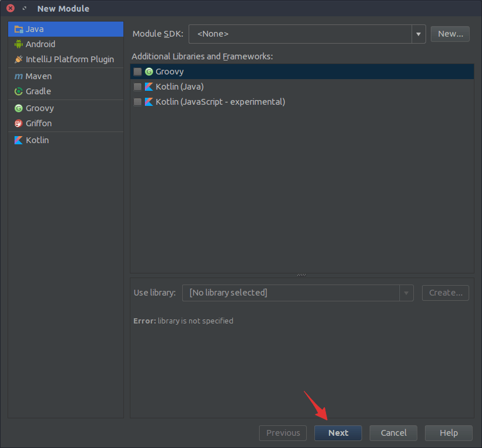The image size is (482, 448).
Task: Click the Module SDK <None> combo box
Action: [300, 34]
